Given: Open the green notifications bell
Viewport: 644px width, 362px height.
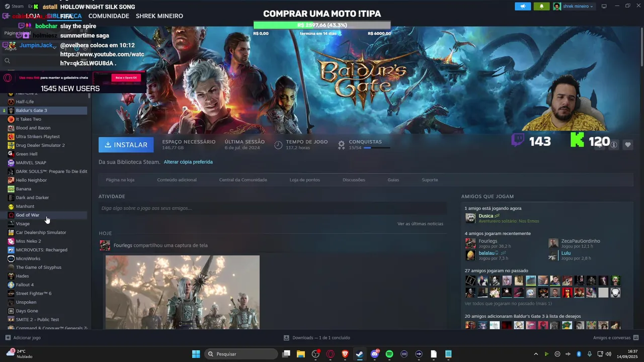Looking at the screenshot, I should click(541, 6).
